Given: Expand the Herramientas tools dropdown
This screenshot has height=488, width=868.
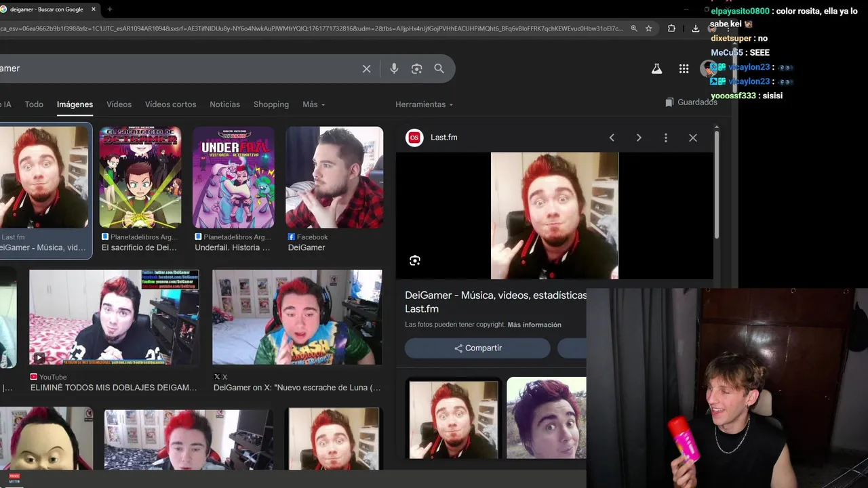Looking at the screenshot, I should 424,104.
